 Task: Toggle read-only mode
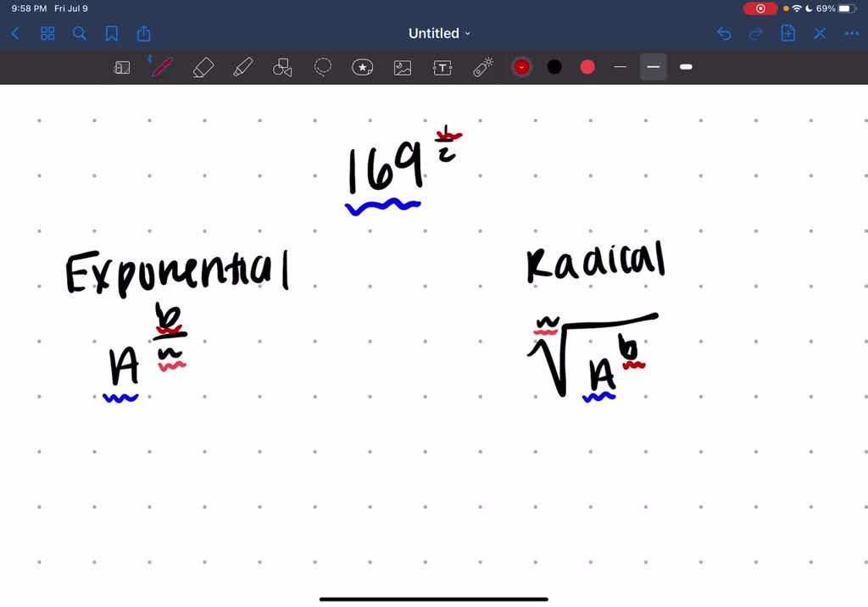(121, 67)
